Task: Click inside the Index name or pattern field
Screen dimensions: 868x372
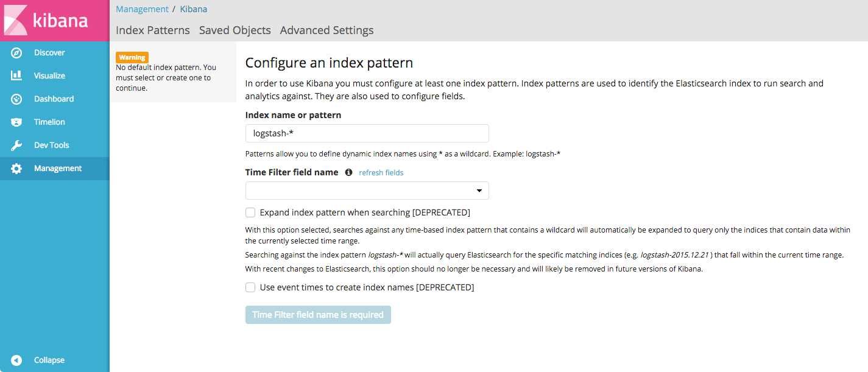Action: pyautogui.click(x=367, y=133)
